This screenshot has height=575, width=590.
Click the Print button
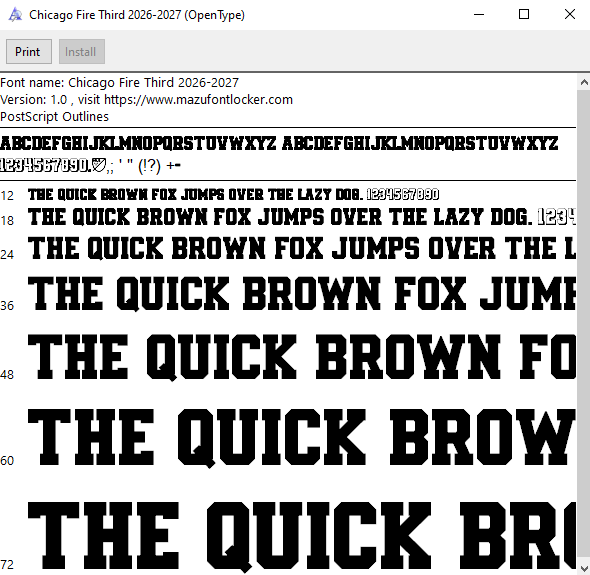point(29,52)
